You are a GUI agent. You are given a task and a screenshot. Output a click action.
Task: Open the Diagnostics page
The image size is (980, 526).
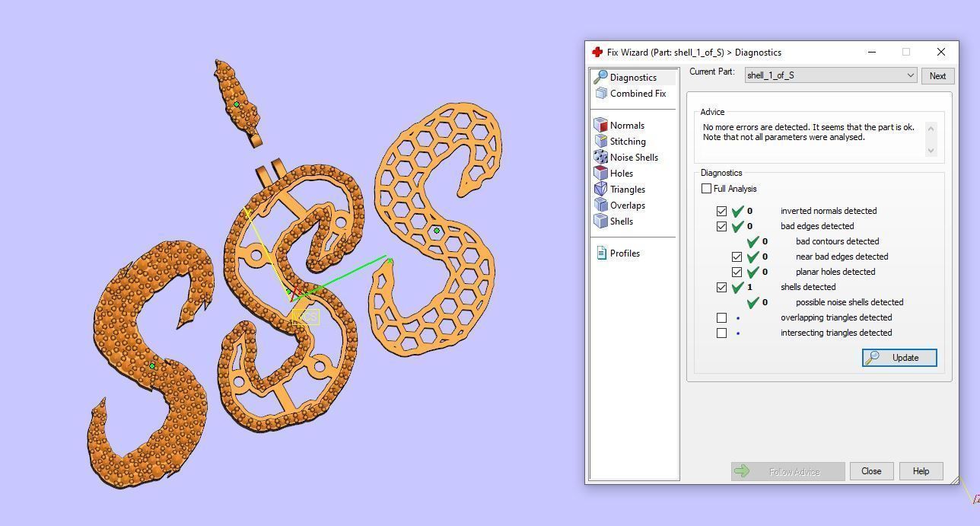[633, 78]
